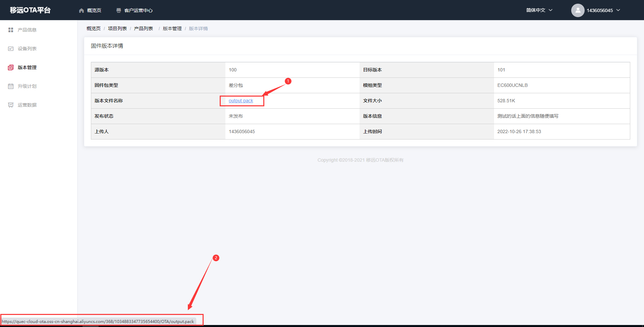The height and width of the screenshot is (327, 644).
Task: Select 升级计划 in the sidebar menu
Action: pyautogui.click(x=27, y=86)
